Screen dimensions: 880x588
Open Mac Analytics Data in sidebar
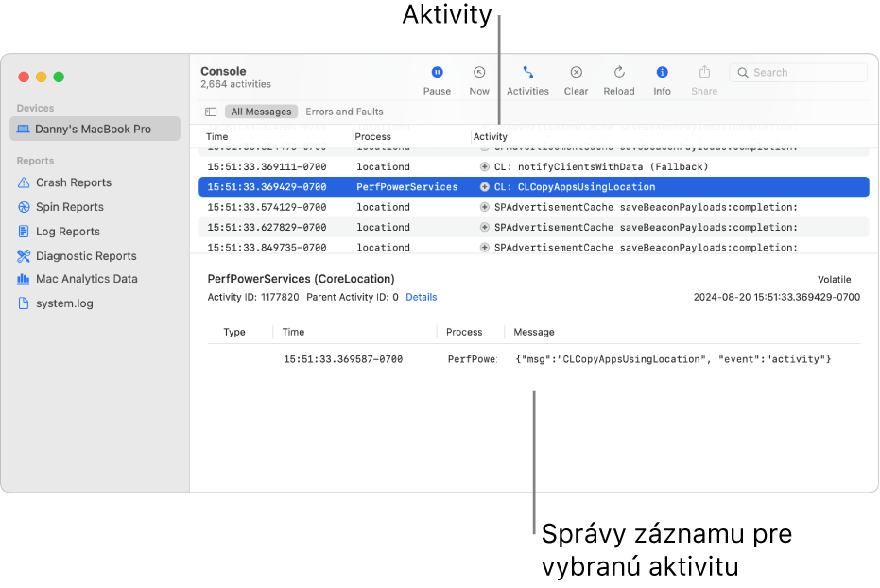click(86, 279)
